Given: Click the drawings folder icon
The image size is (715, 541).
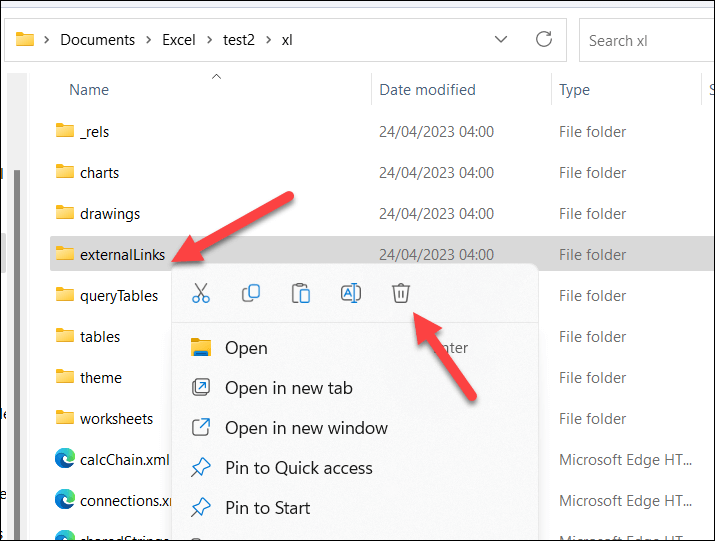Looking at the screenshot, I should [65, 213].
